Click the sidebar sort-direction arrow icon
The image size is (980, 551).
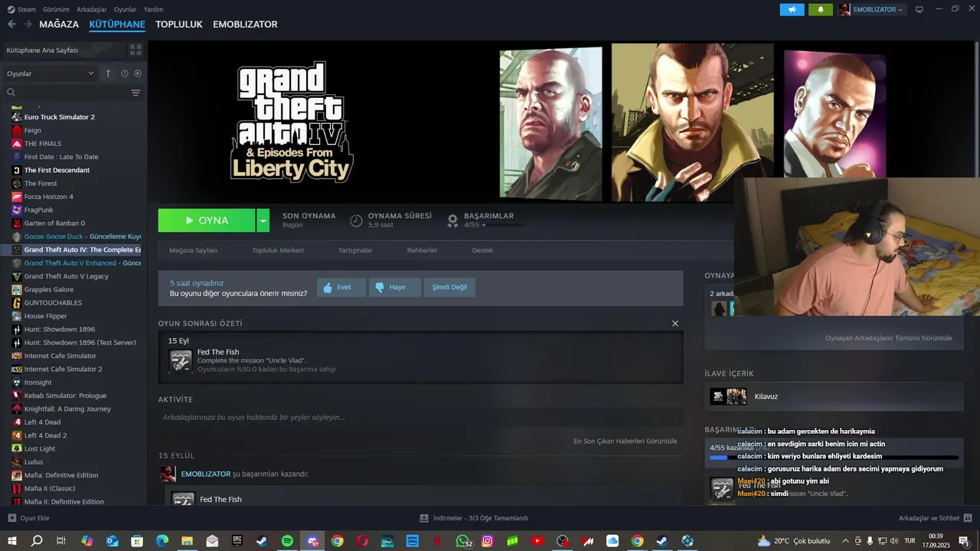click(x=108, y=73)
